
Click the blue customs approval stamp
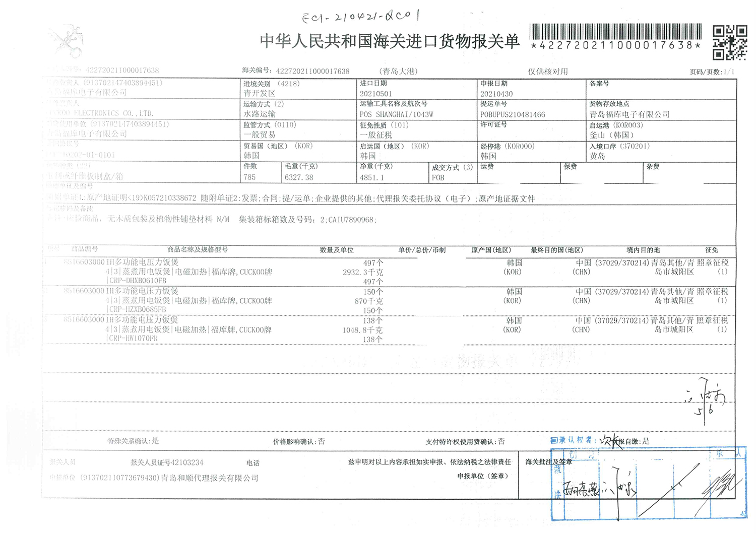(648, 483)
